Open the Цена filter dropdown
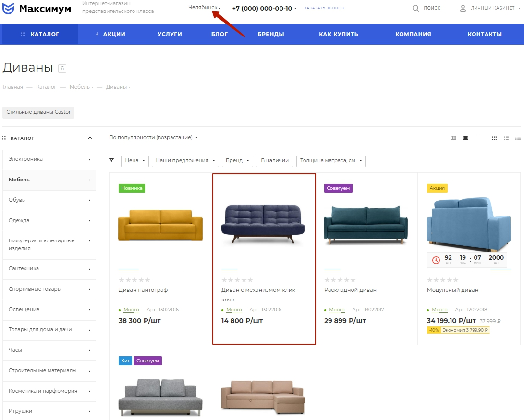Viewport: 524px width, 420px height. (134, 161)
